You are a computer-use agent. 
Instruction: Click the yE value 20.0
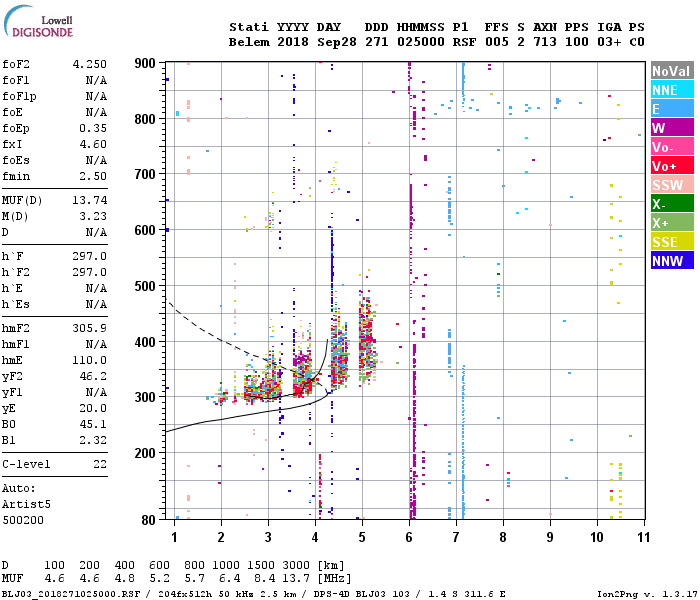93,408
